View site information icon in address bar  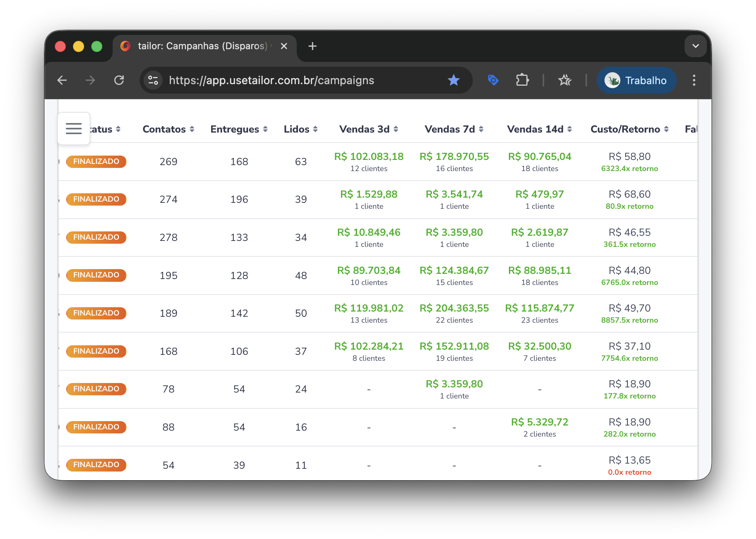[x=153, y=80]
